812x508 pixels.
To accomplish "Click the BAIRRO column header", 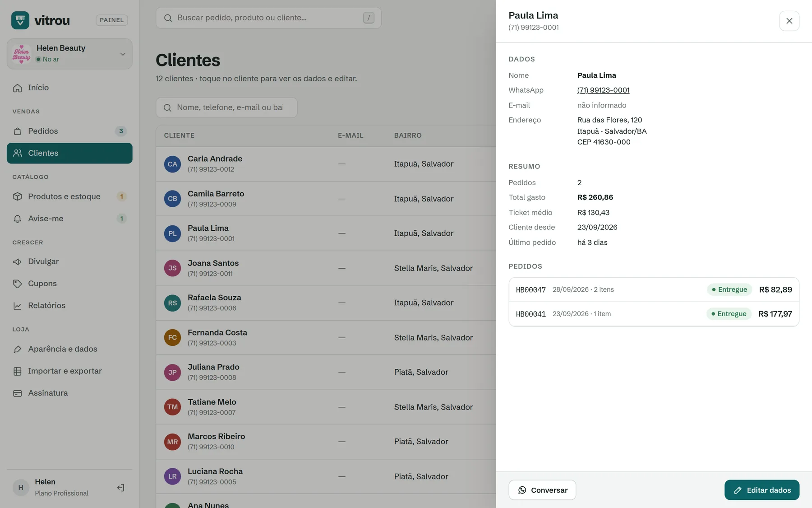I will click(x=408, y=135).
